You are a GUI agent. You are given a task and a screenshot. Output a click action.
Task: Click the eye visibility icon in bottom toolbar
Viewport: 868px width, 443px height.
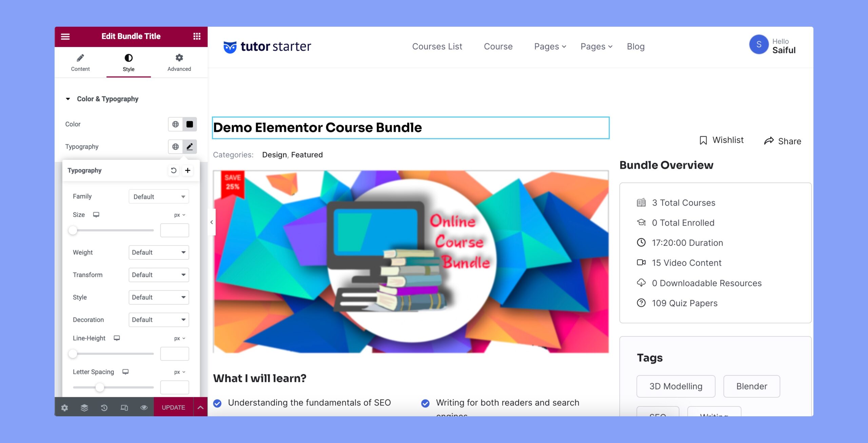click(144, 407)
